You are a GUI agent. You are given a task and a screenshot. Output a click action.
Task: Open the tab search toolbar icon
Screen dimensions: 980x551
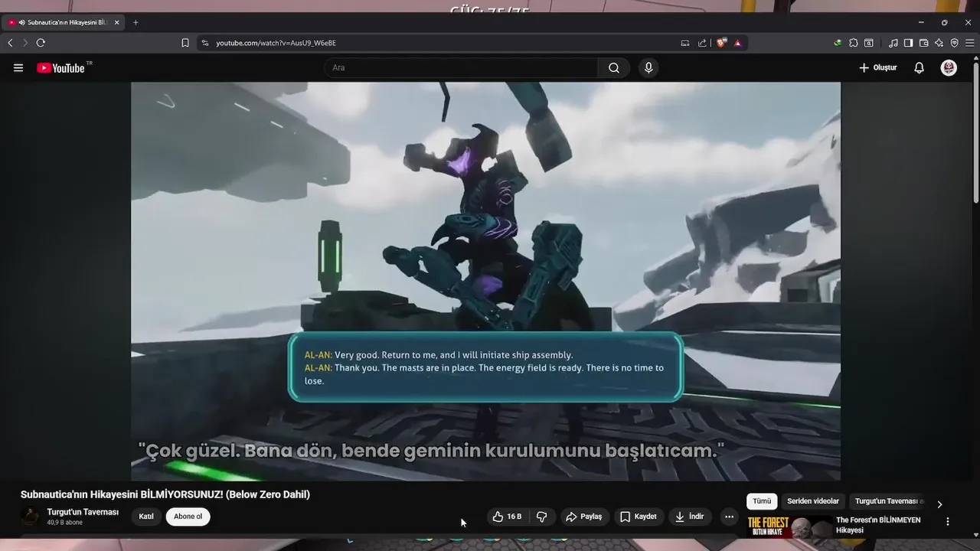click(x=869, y=43)
